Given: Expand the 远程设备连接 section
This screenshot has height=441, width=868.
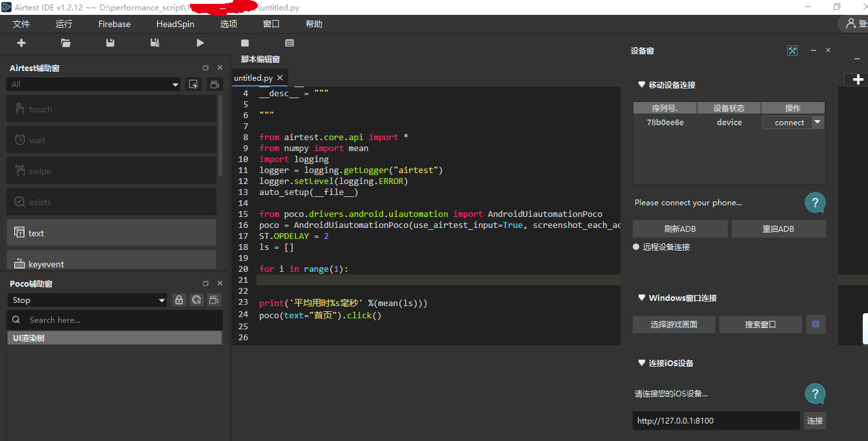Looking at the screenshot, I should [637, 247].
